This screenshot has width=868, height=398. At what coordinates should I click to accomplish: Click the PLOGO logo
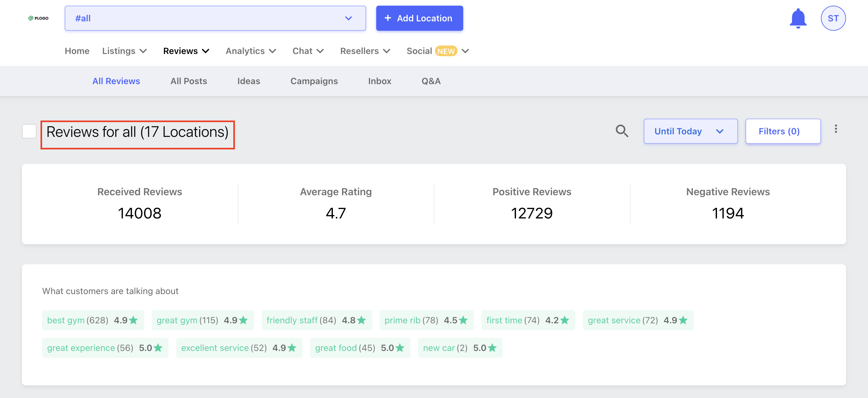click(x=38, y=18)
